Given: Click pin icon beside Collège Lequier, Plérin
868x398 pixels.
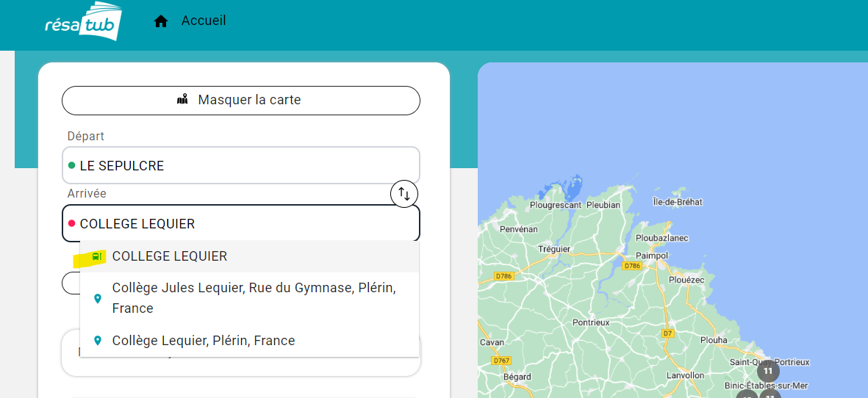Looking at the screenshot, I should [97, 341].
